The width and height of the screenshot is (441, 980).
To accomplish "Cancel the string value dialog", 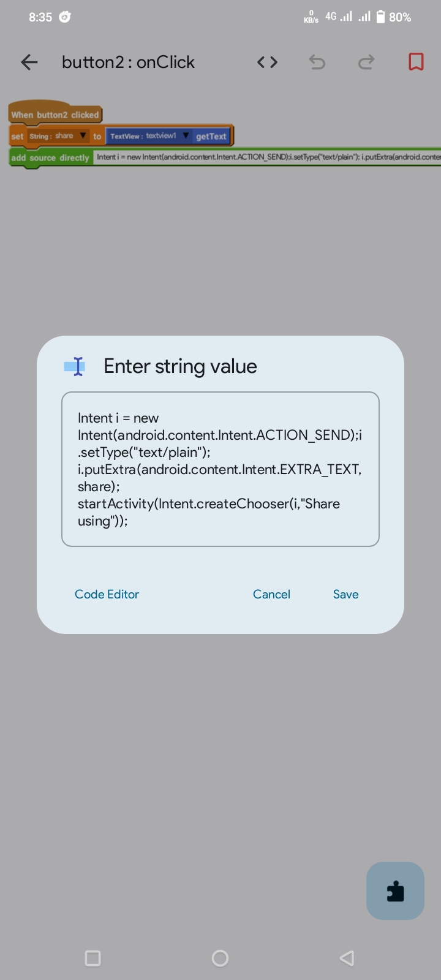I will pyautogui.click(x=271, y=594).
